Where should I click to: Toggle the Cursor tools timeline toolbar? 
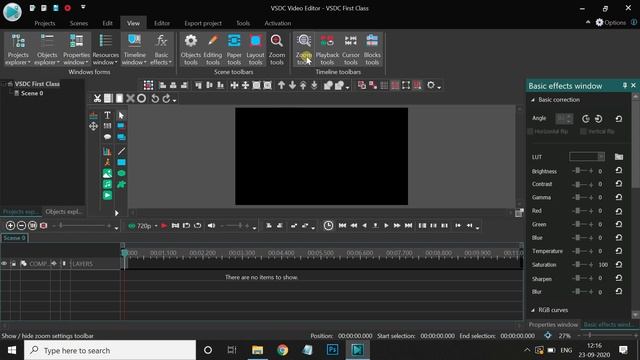pos(351,49)
